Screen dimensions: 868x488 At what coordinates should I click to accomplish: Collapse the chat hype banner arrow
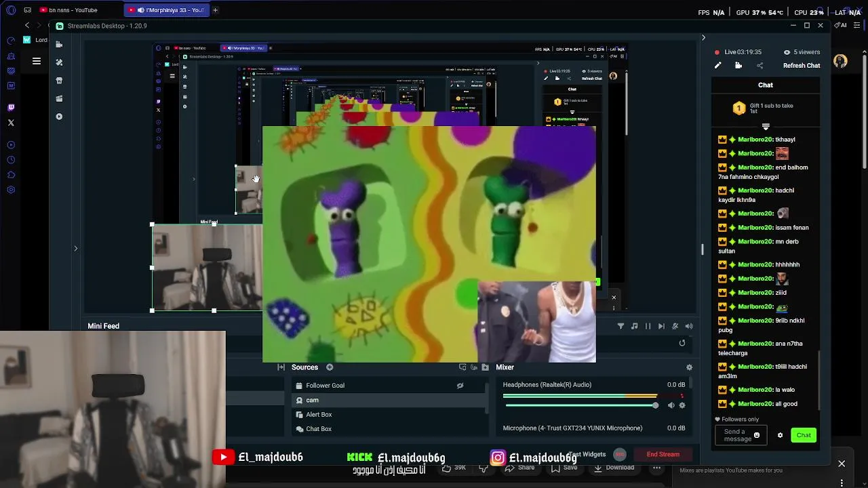(x=766, y=127)
